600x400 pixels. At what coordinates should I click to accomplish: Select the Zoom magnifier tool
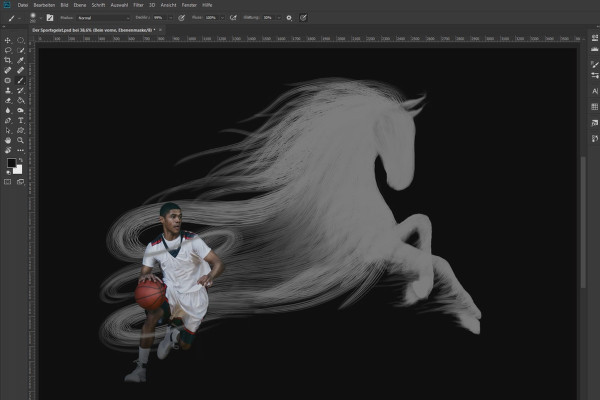(x=20, y=140)
